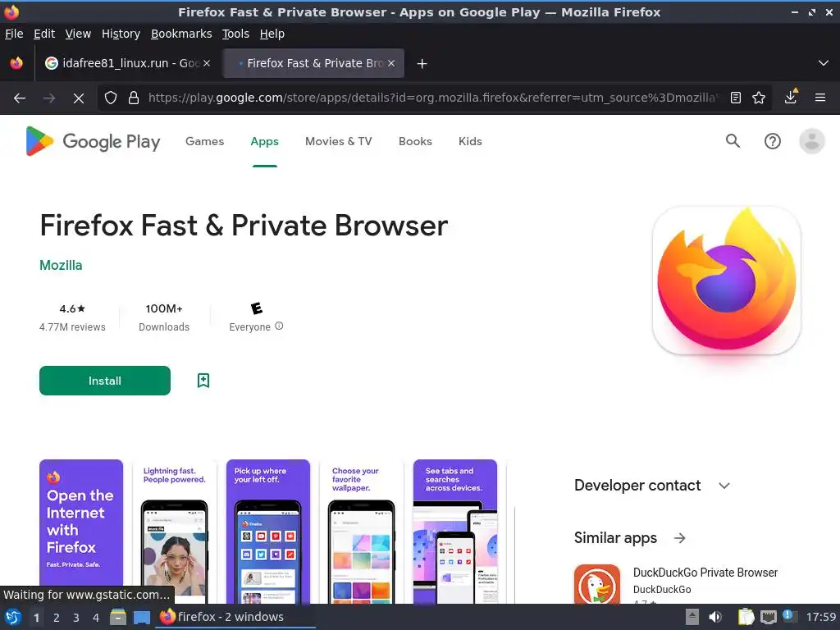Close the Firefox Fast & Private tab
Screen dimensions: 840x630
pos(391,63)
